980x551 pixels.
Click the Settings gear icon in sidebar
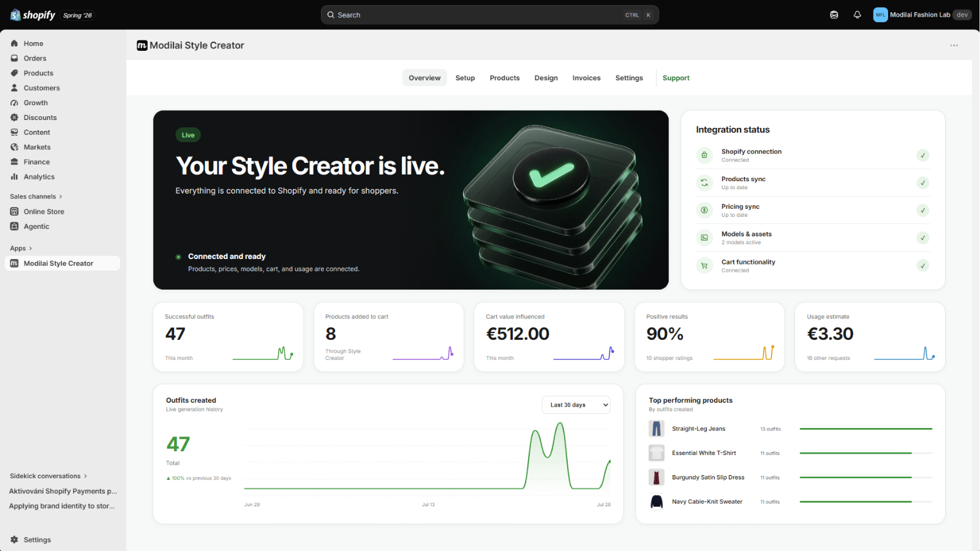coord(14,539)
